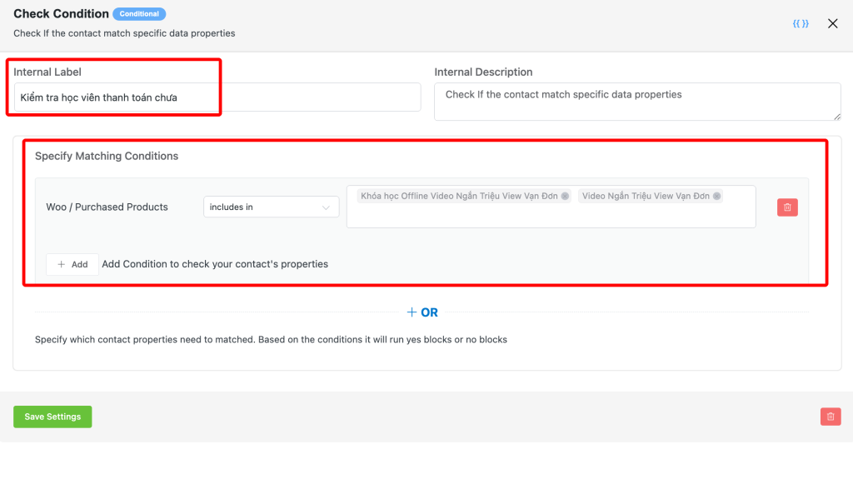Image resolution: width=853 pixels, height=504 pixels.
Task: Click the Add condition button
Action: click(72, 264)
